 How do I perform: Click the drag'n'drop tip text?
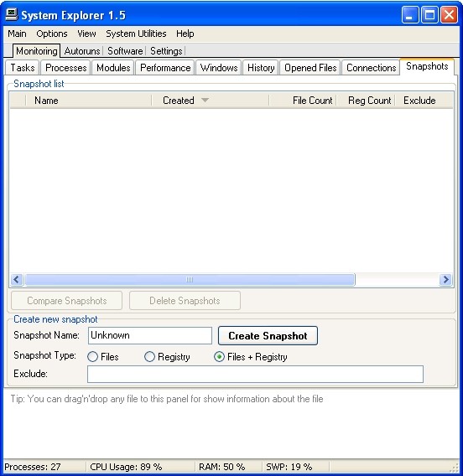pyautogui.click(x=167, y=399)
